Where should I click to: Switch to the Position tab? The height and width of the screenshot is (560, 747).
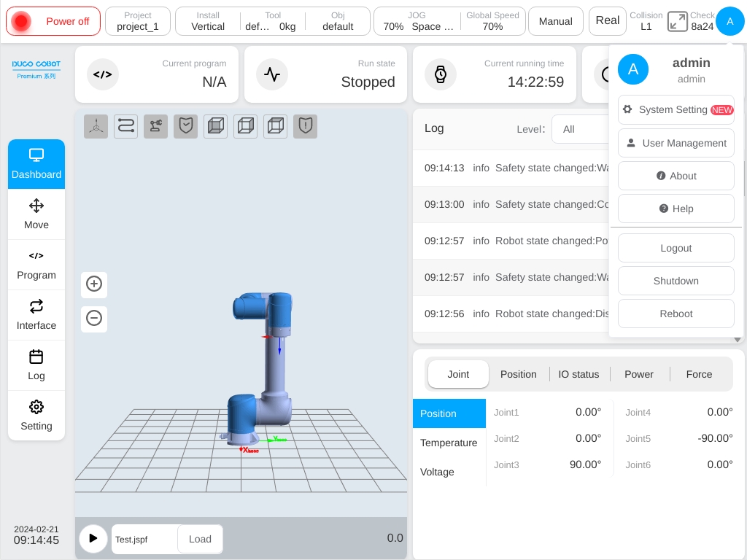coord(519,374)
